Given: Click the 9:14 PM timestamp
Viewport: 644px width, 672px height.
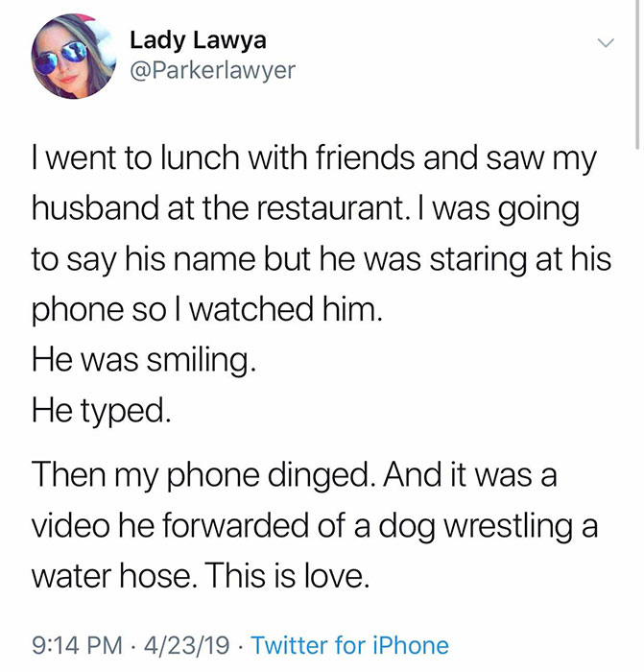Looking at the screenshot, I should click(x=78, y=645).
